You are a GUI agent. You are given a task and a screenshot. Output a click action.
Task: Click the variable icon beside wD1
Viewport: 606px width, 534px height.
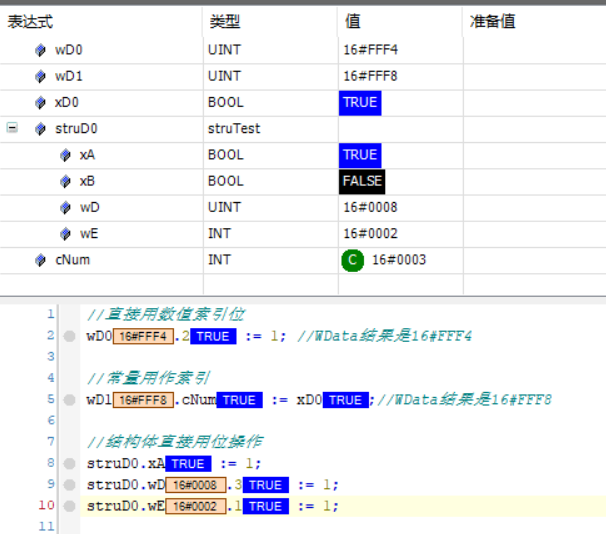point(40,77)
